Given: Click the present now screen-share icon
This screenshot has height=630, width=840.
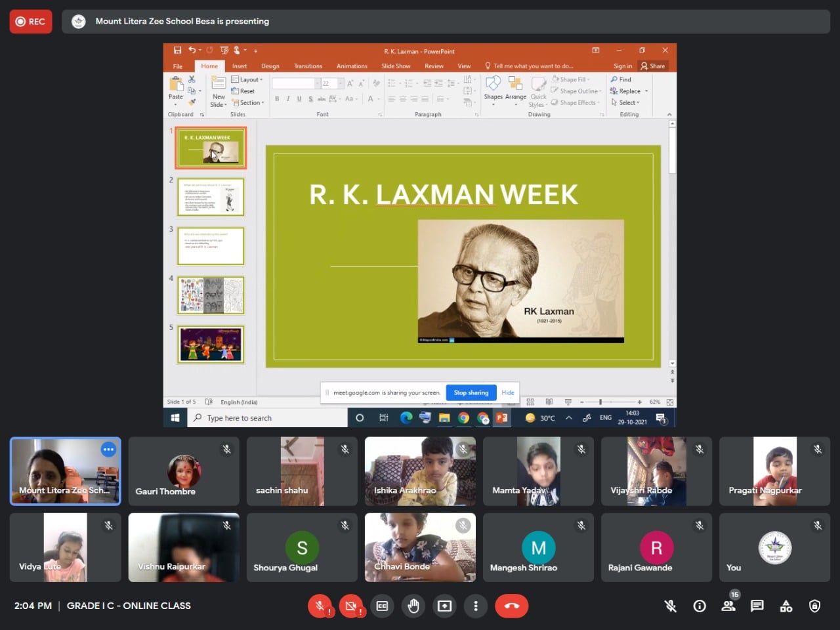Looking at the screenshot, I should tap(444, 606).
